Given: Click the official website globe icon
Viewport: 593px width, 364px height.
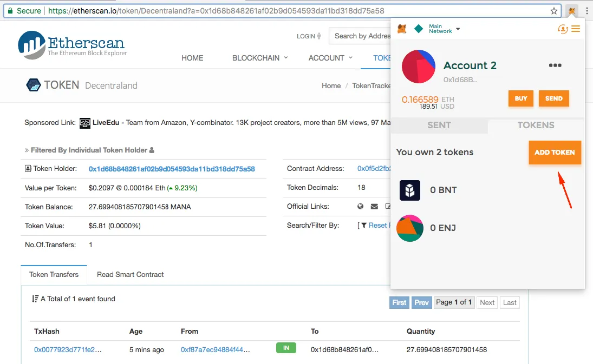Looking at the screenshot, I should pos(361,207).
